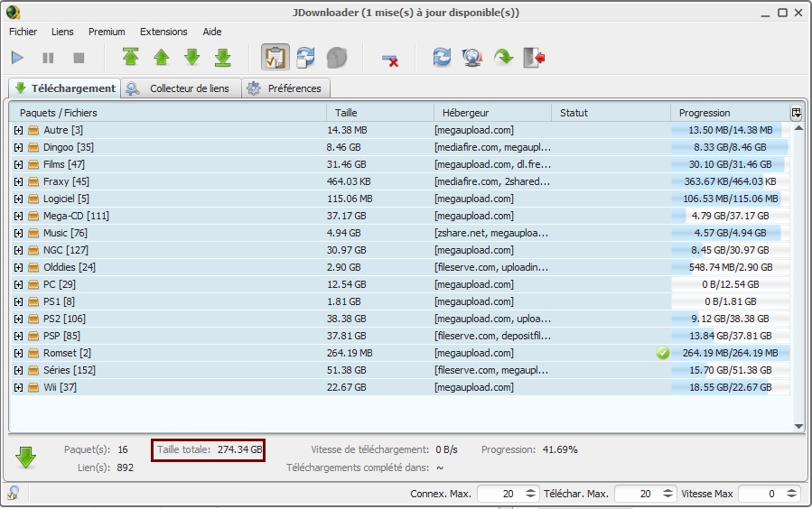
Task: Click the scrollbar up arrow of list
Action: pyautogui.click(x=798, y=128)
